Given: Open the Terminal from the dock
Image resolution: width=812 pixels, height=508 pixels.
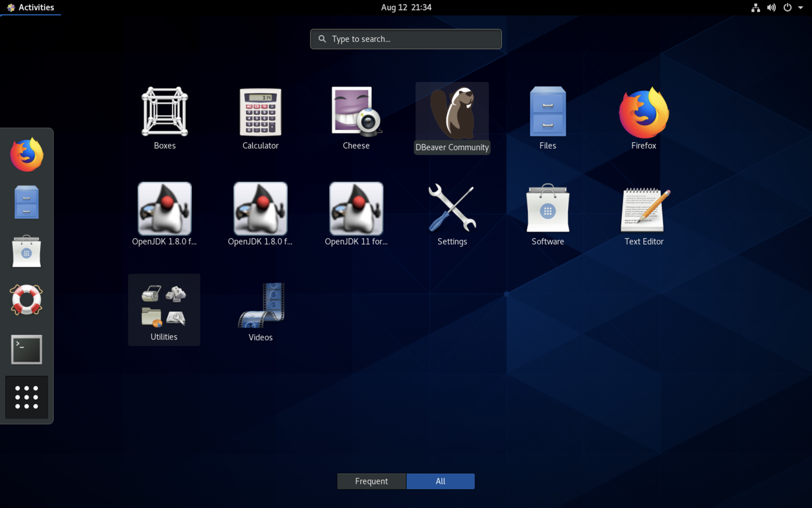Looking at the screenshot, I should 26,349.
